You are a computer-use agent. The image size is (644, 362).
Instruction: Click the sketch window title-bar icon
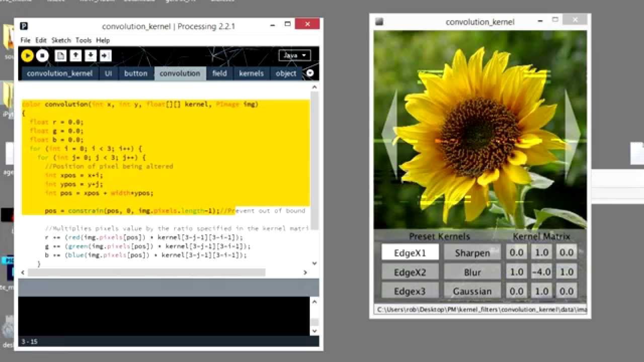pyautogui.click(x=379, y=22)
